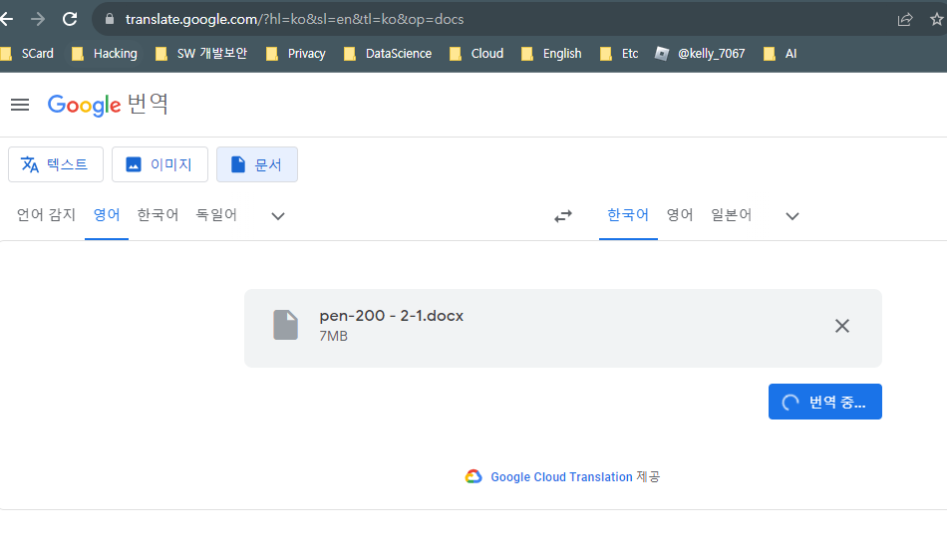This screenshot has width=947, height=560.
Task: Go back with the browser back arrow
Action: (6, 19)
